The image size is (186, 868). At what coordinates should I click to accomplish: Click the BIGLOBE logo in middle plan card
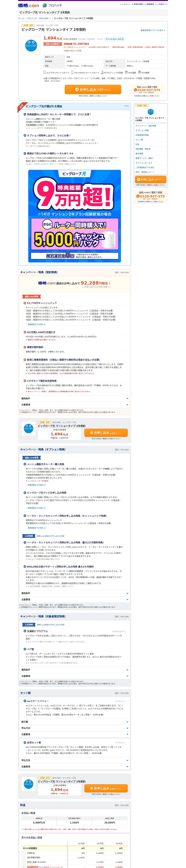[28, 429]
